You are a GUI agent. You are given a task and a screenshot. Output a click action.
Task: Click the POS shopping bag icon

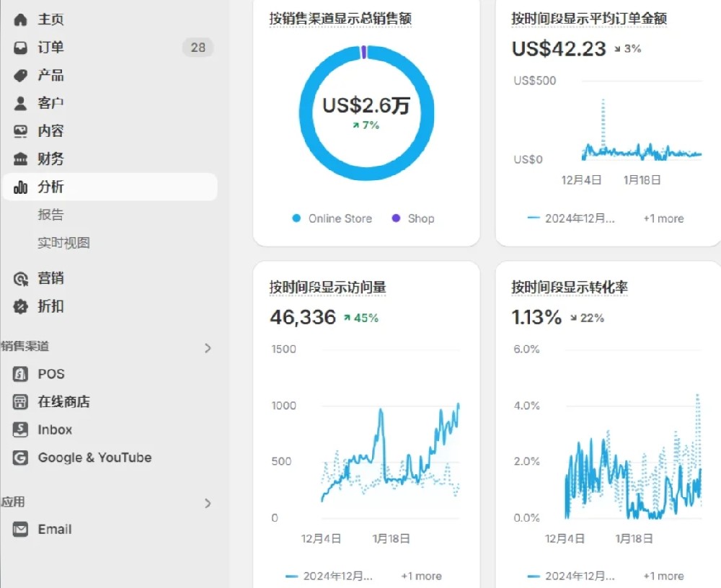point(20,374)
